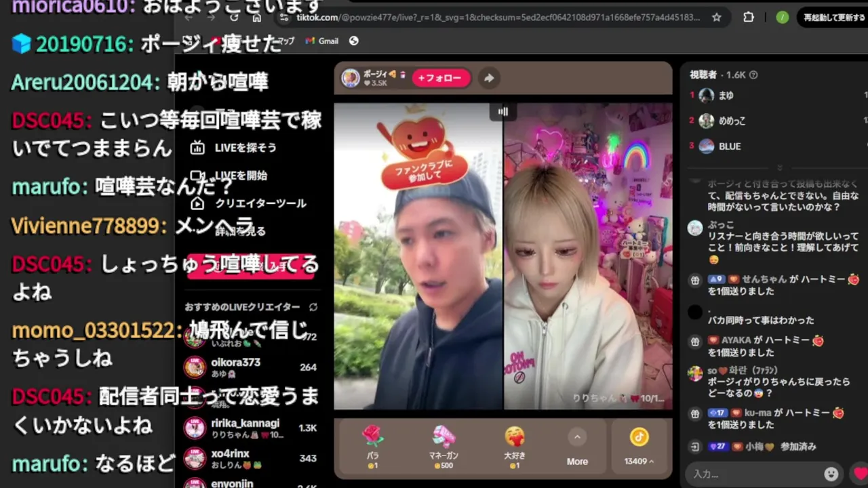Click the ririka_kannagi LIVE avatar
The width and height of the screenshot is (868, 488).
pyautogui.click(x=195, y=428)
